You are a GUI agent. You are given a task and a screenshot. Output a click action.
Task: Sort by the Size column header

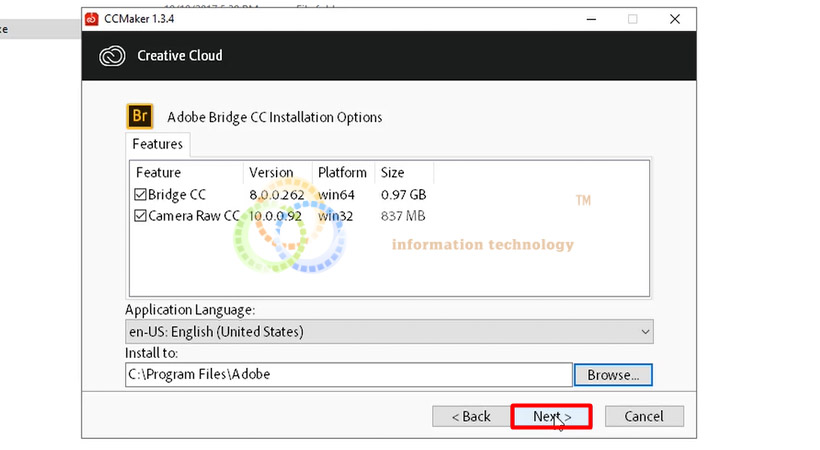[392, 172]
